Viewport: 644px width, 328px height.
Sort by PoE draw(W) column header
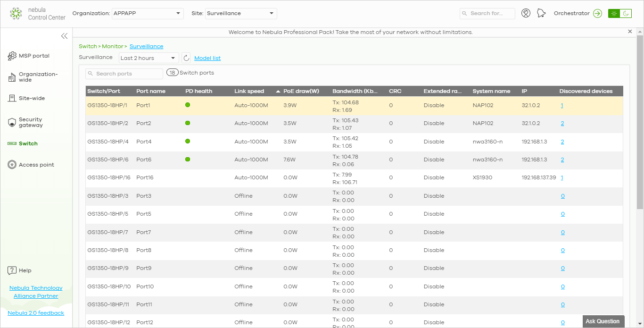pos(301,91)
